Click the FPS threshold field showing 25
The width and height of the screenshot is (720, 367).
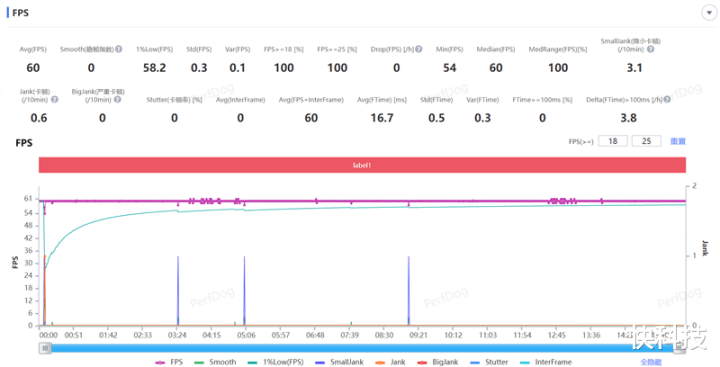coord(647,141)
